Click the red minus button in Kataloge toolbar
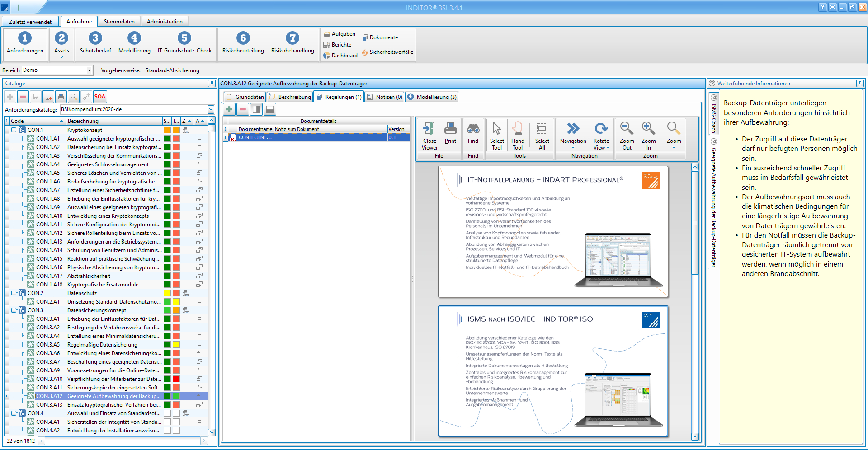868x450 pixels. click(23, 97)
